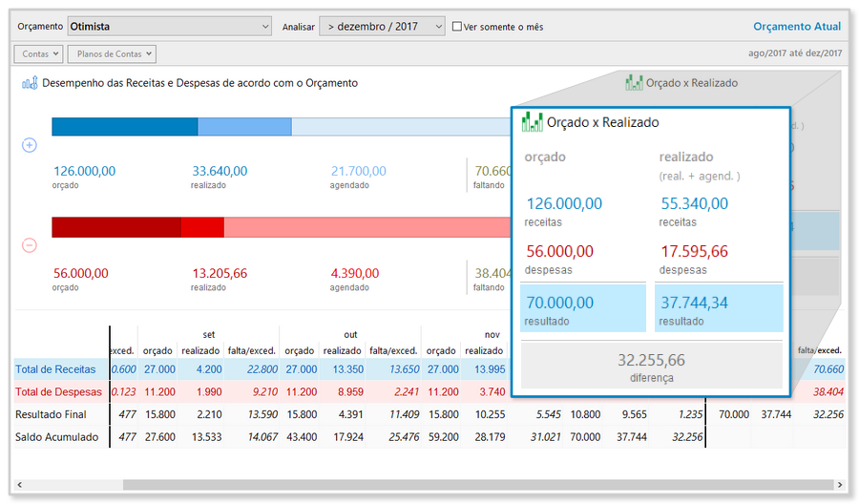This screenshot has width=859, height=504.
Task: Click the 8.959 out realizado despesas cell
Action: 350,391
